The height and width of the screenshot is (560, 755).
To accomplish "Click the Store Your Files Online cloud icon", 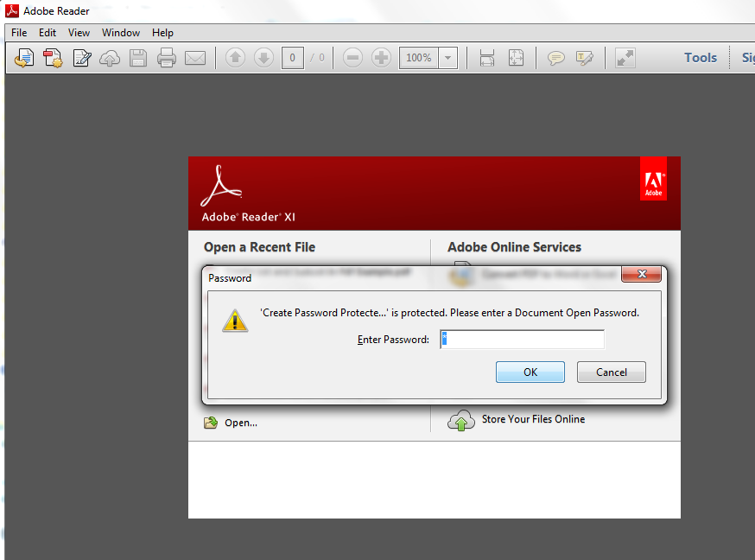I will pos(460,420).
